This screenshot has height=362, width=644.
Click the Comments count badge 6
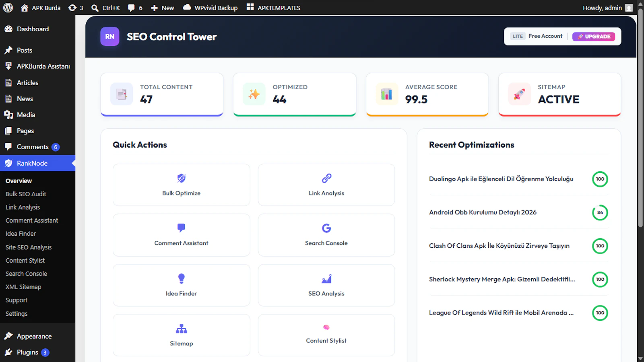tap(56, 147)
